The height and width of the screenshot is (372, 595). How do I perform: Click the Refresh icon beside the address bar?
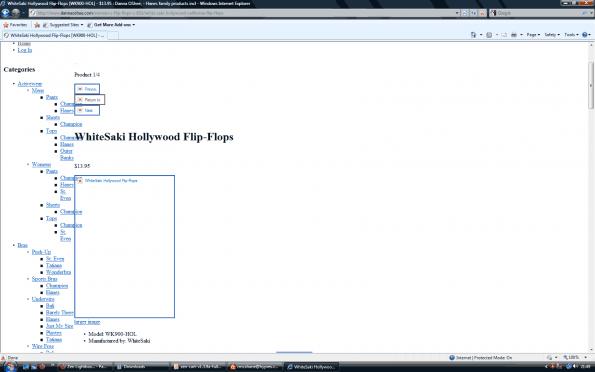474,13
